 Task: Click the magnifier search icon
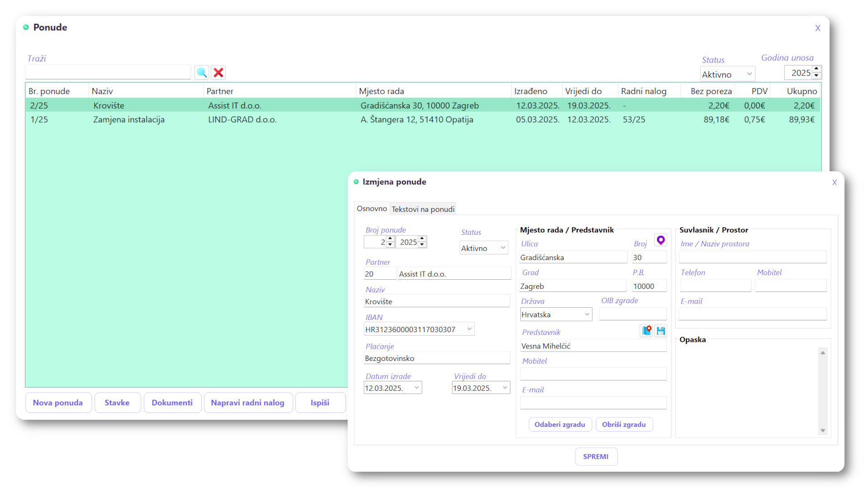pos(202,72)
